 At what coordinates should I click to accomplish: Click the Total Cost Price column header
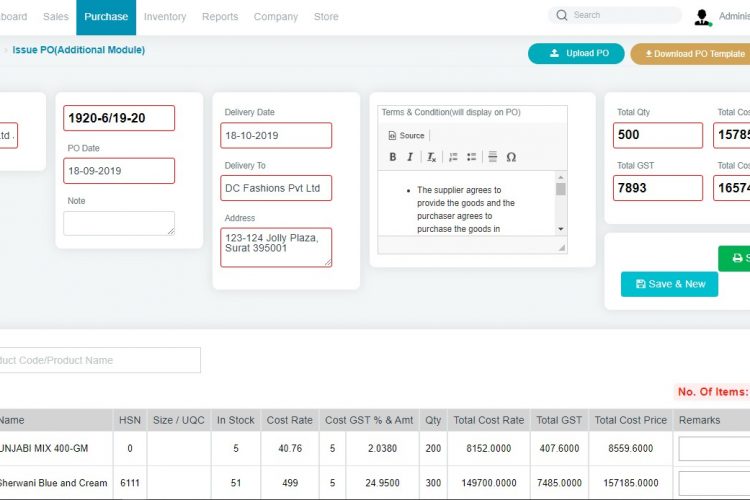(631, 420)
